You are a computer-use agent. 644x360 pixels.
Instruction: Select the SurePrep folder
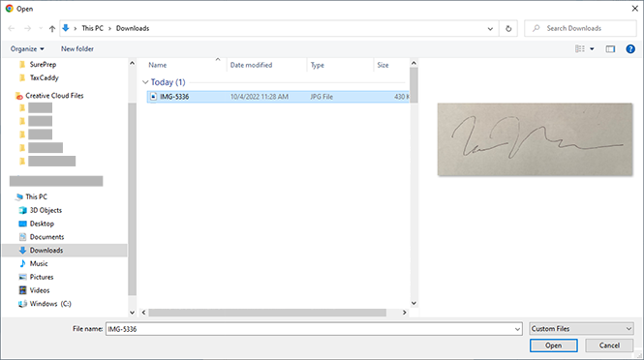tap(43, 65)
